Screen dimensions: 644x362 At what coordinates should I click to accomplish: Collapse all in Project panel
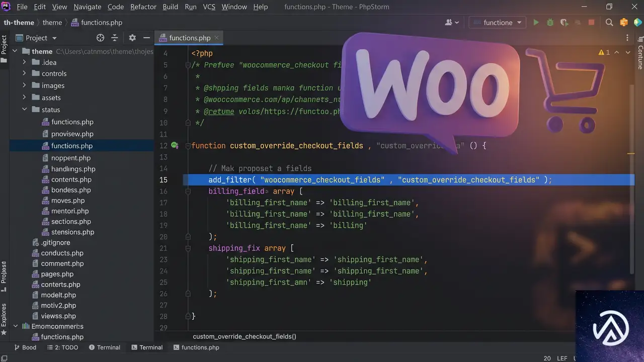coord(115,38)
